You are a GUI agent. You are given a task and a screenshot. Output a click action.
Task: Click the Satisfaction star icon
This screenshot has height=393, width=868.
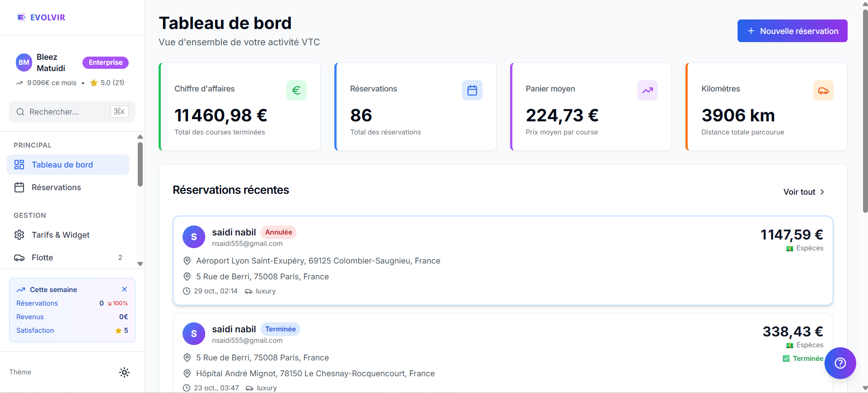(118, 331)
